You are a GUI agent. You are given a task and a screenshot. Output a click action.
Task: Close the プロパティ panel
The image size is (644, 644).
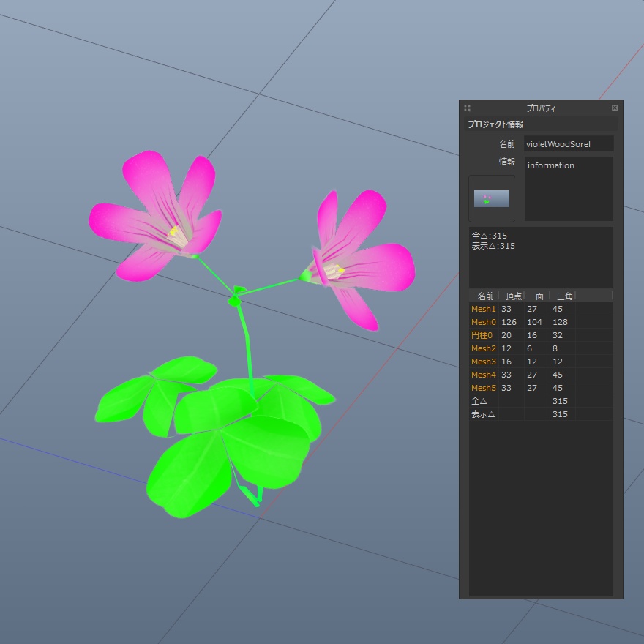(613, 108)
